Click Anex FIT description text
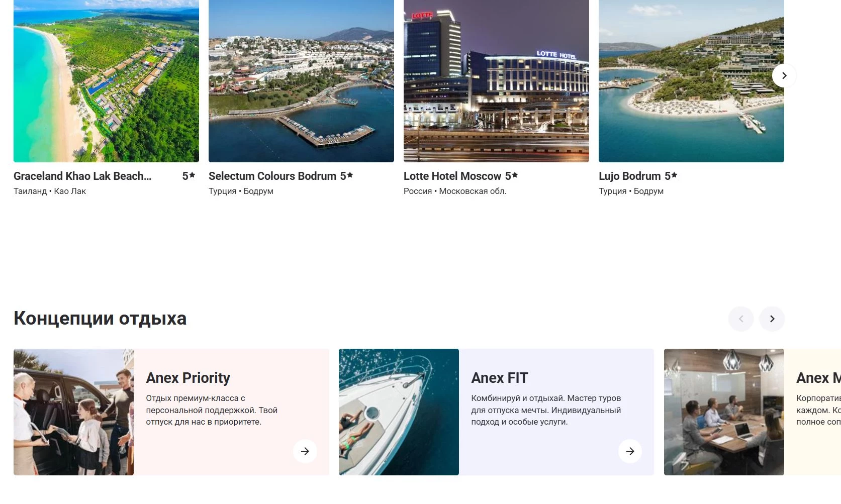Image resolution: width=841 pixels, height=504 pixels. (546, 410)
